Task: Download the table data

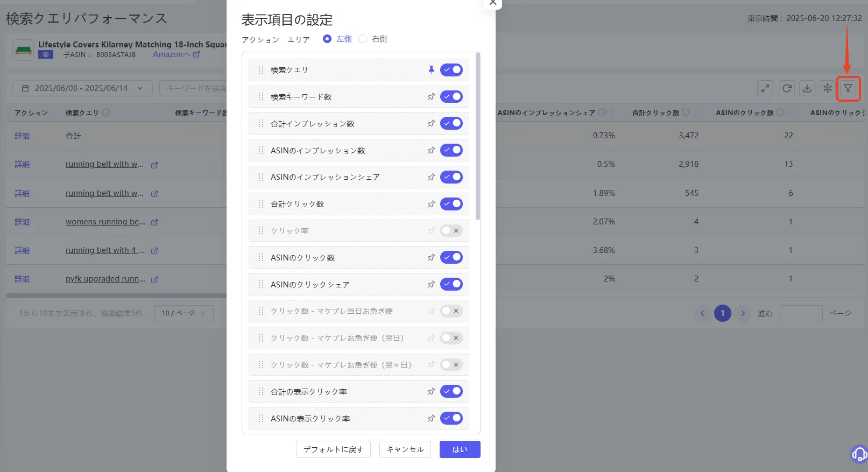Action: click(807, 88)
